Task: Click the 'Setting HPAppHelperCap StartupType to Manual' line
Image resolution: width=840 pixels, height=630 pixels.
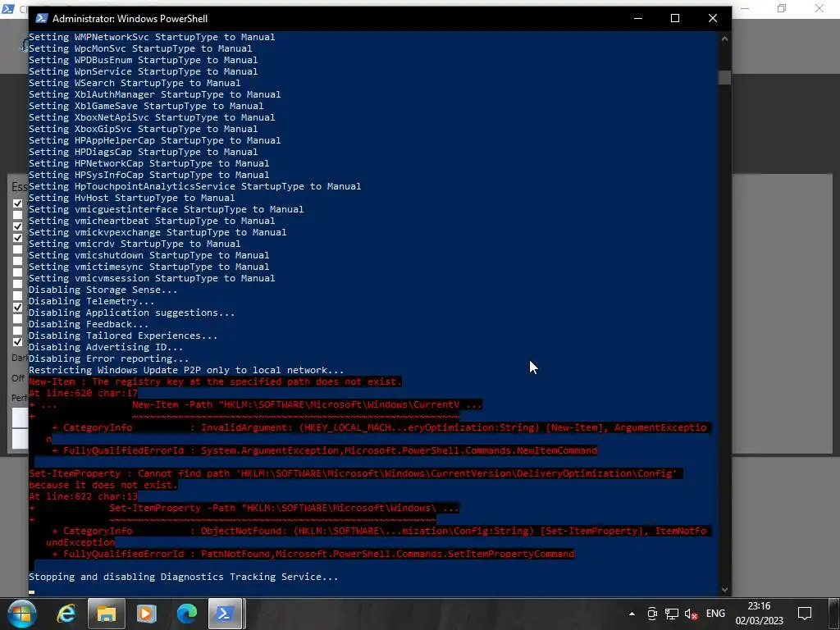Action: coord(155,140)
